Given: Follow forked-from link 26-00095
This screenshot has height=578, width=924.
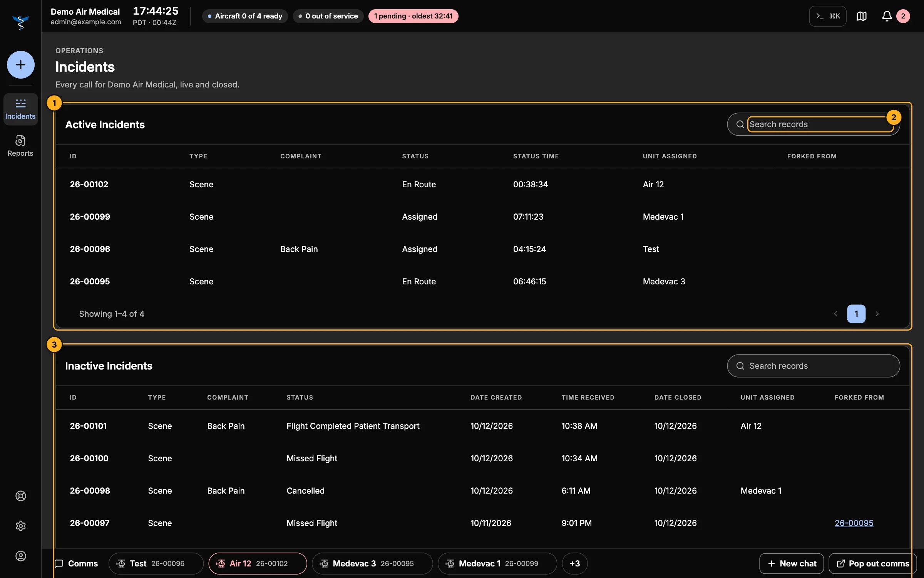Looking at the screenshot, I should 854,523.
